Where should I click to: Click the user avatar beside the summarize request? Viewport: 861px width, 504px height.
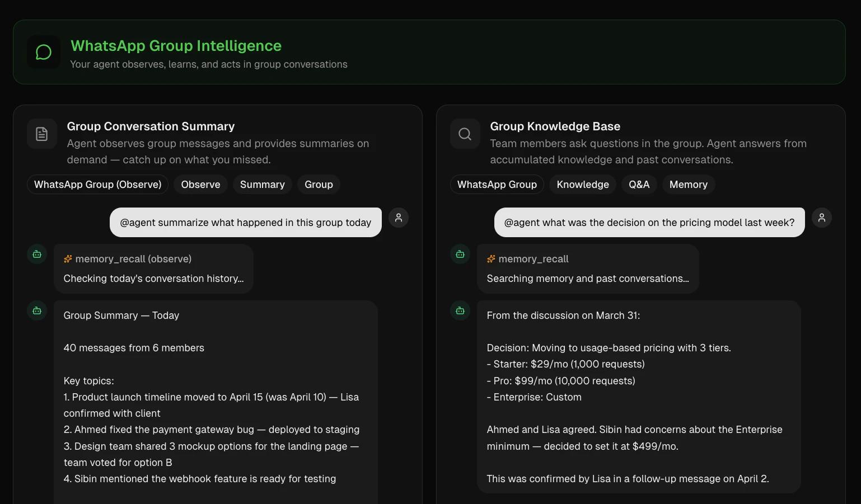click(x=399, y=218)
